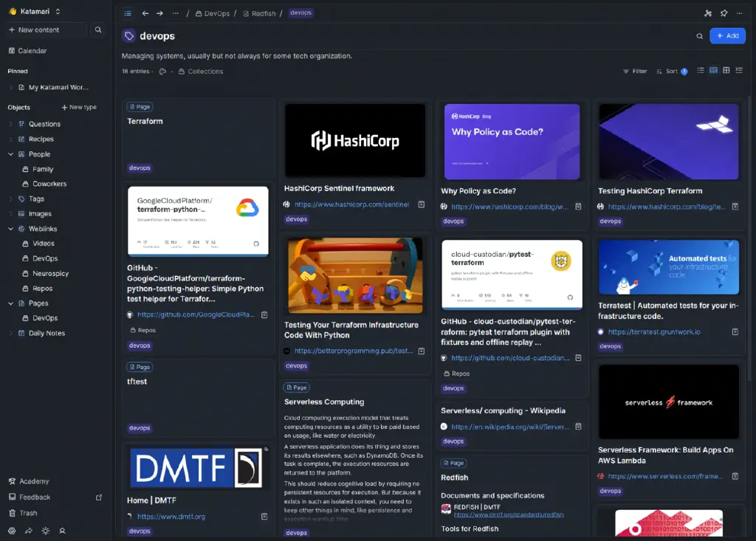The image size is (756, 541).
Task: Click note icon beside dmtf.org link
Action: point(264,517)
